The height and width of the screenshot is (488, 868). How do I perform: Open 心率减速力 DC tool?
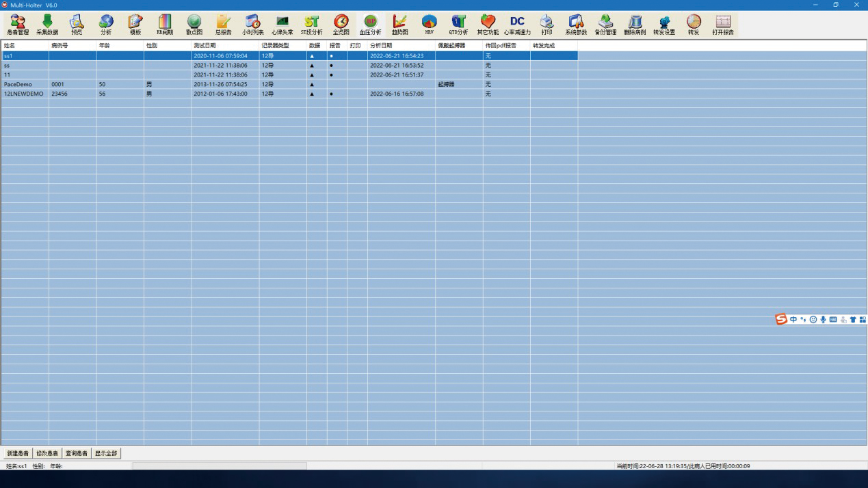517,25
